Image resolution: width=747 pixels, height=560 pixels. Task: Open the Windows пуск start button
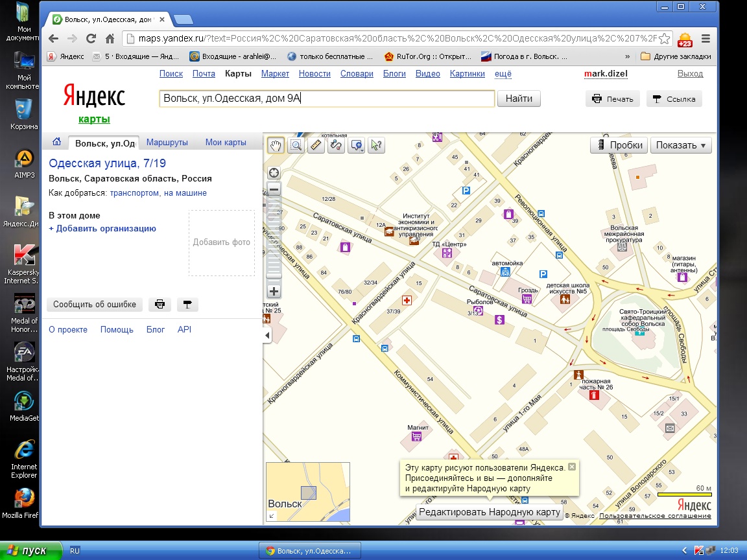click(31, 550)
